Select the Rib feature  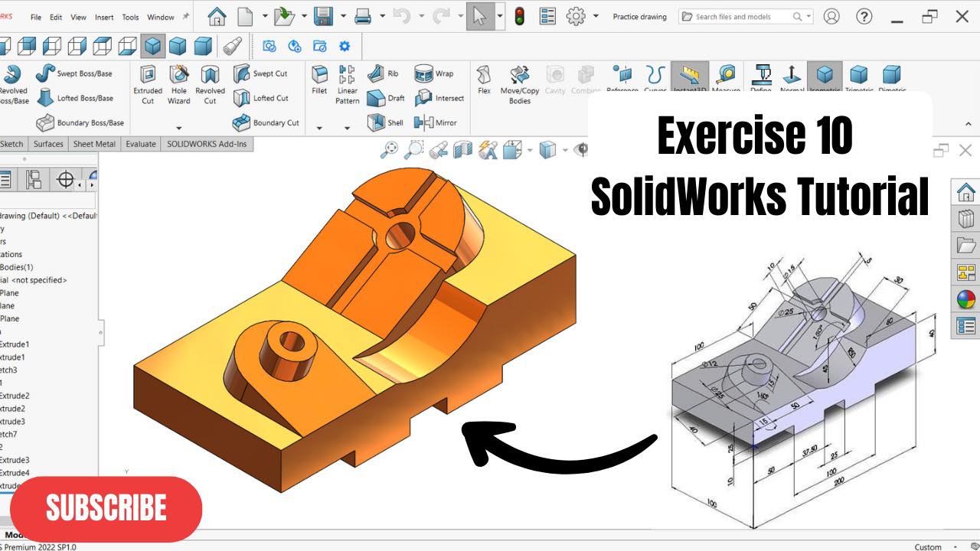[383, 73]
